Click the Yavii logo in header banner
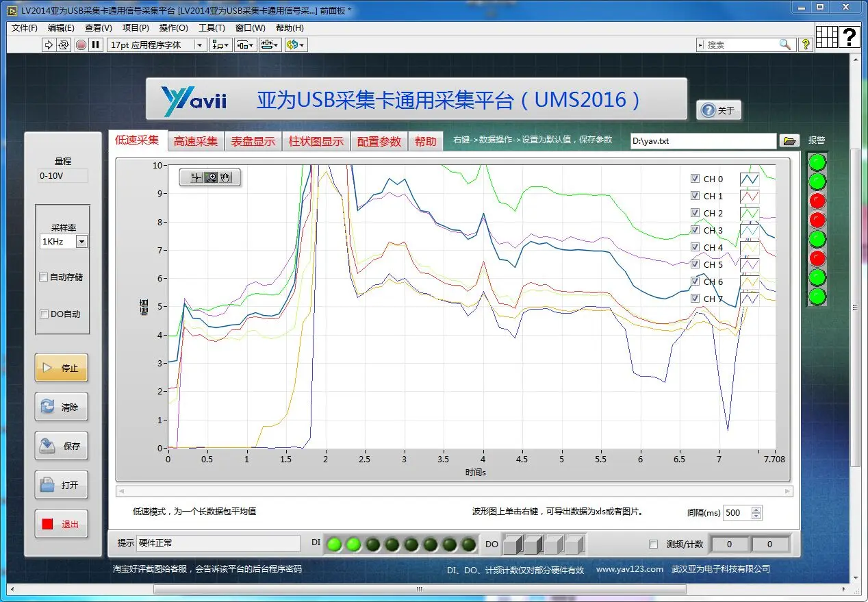 pos(194,101)
